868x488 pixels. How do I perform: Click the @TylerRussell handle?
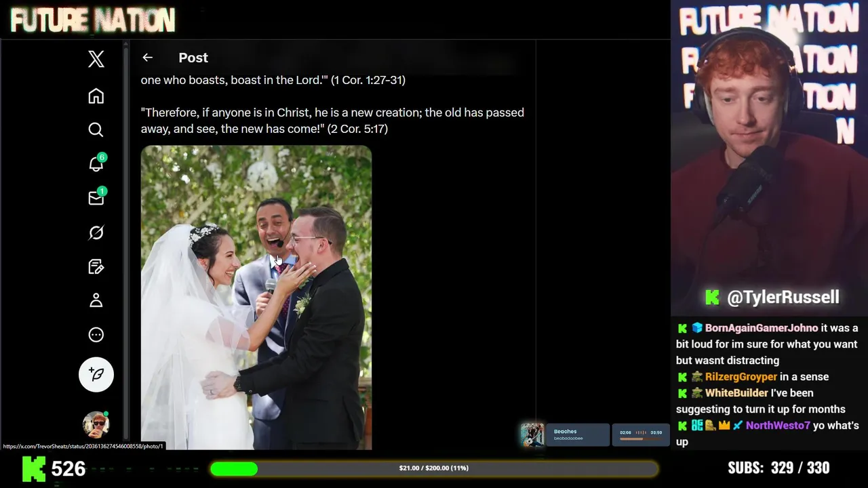pos(783,297)
